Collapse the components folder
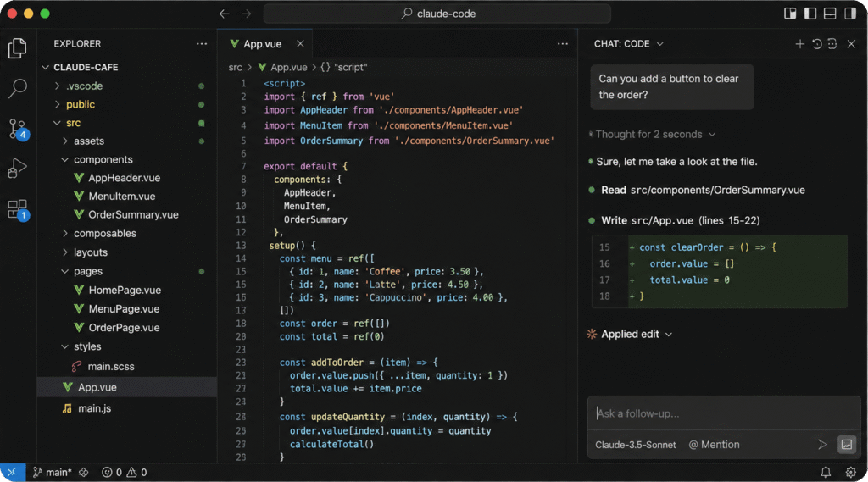This screenshot has width=868, height=482. (x=65, y=159)
